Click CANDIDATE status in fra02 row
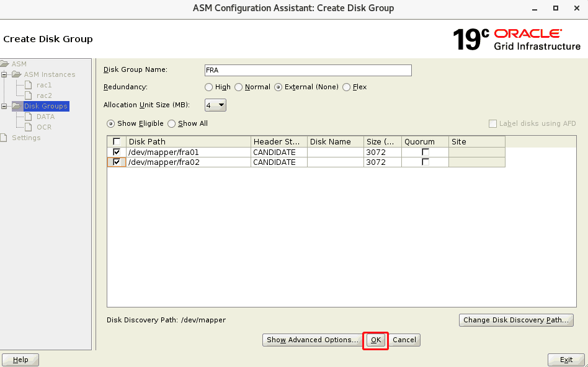This screenshot has width=588, height=367. coord(279,162)
